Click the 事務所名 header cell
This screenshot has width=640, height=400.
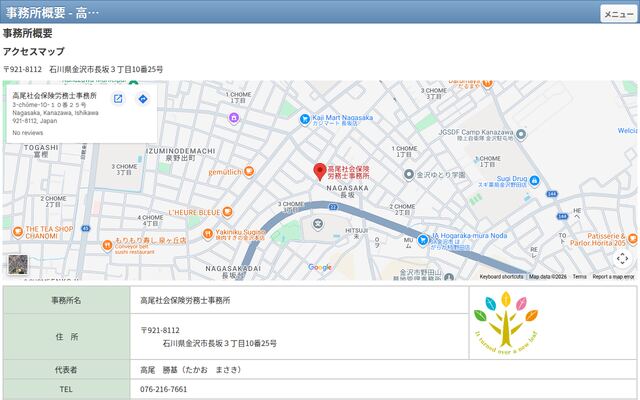(67, 300)
